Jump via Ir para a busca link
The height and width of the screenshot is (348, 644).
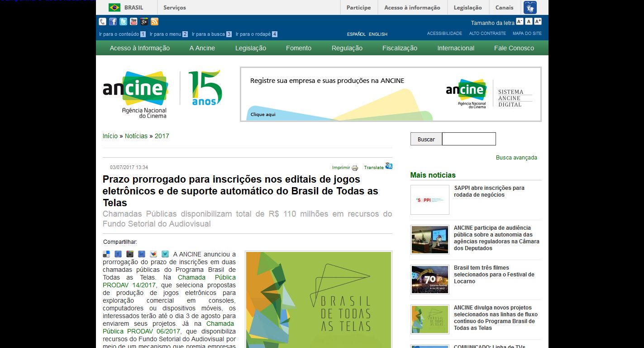click(212, 34)
